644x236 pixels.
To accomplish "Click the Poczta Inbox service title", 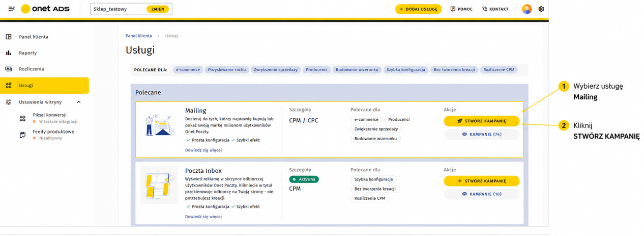I will click(203, 171).
